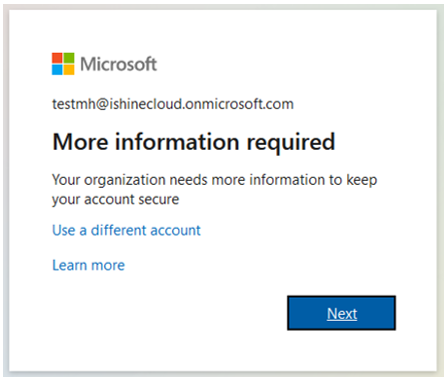Click the 'onmicrosoft.com' part of the email
445x381 pixels.
[x=240, y=104]
